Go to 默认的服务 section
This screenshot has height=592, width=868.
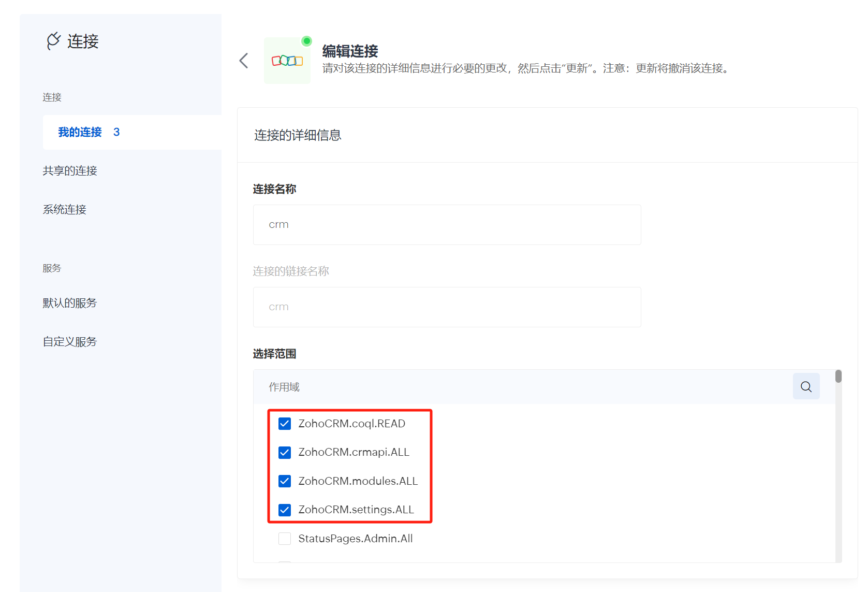click(x=70, y=303)
